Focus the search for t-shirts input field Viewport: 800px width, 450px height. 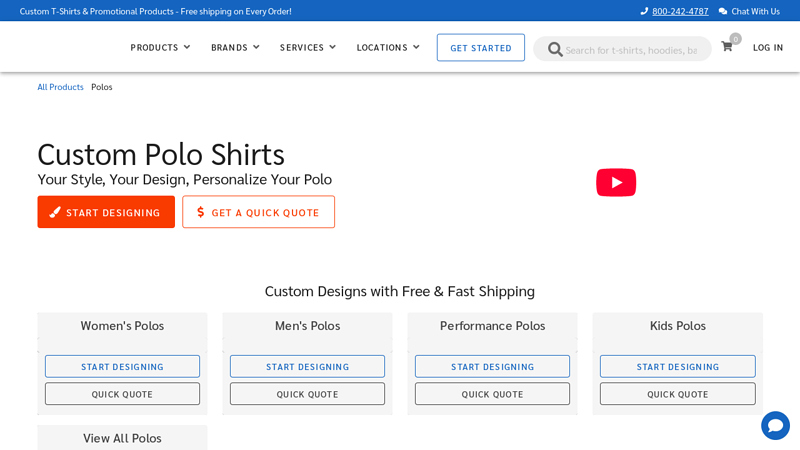click(x=631, y=50)
